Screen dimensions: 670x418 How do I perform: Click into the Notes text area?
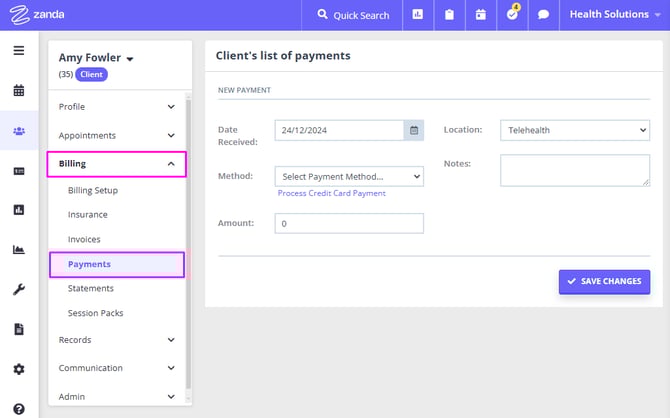point(574,170)
